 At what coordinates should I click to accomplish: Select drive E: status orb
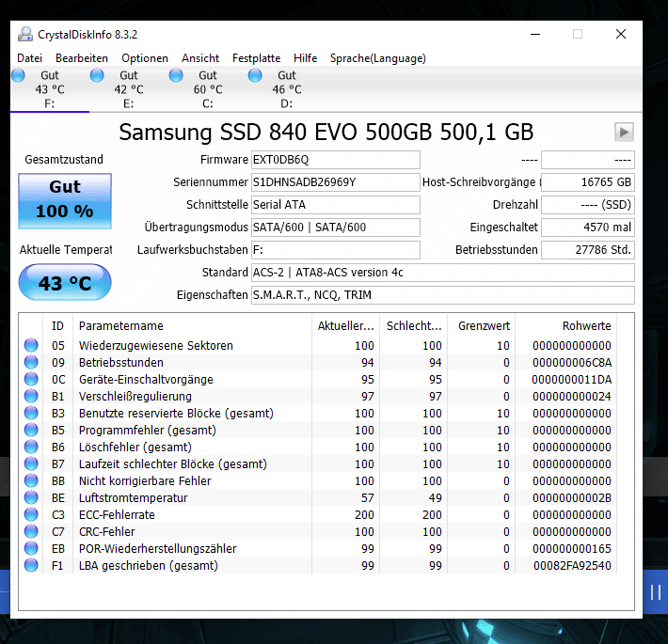coord(97,75)
